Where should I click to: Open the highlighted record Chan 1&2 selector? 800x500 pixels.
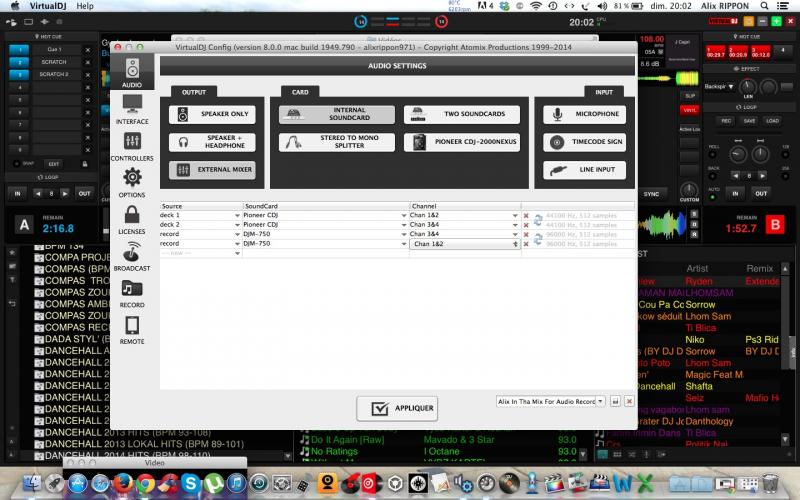[465, 244]
